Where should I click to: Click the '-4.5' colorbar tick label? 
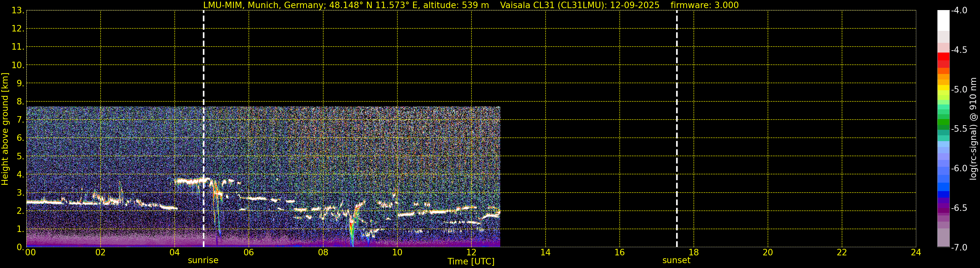click(959, 50)
